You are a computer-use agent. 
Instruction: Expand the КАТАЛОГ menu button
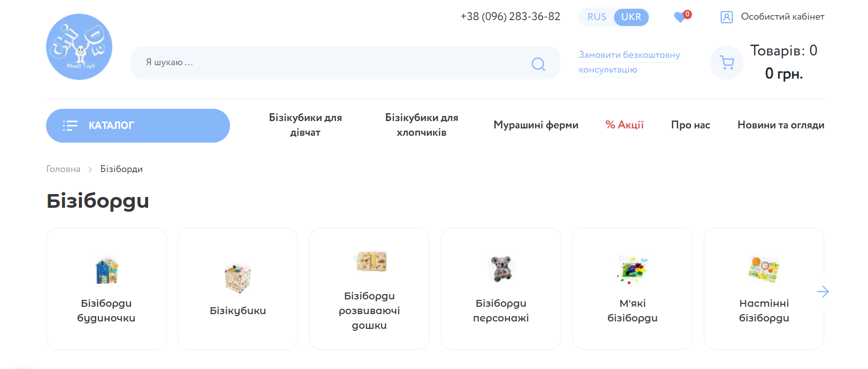pos(138,125)
